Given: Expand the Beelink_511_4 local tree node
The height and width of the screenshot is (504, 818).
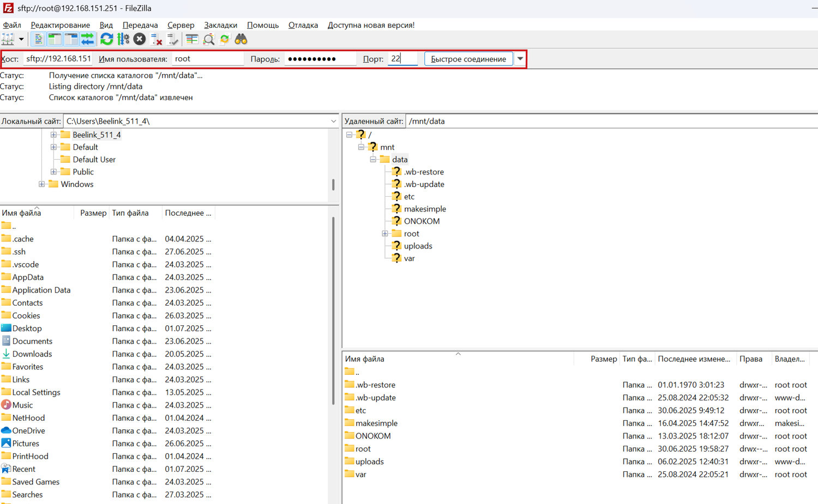Looking at the screenshot, I should pos(53,135).
